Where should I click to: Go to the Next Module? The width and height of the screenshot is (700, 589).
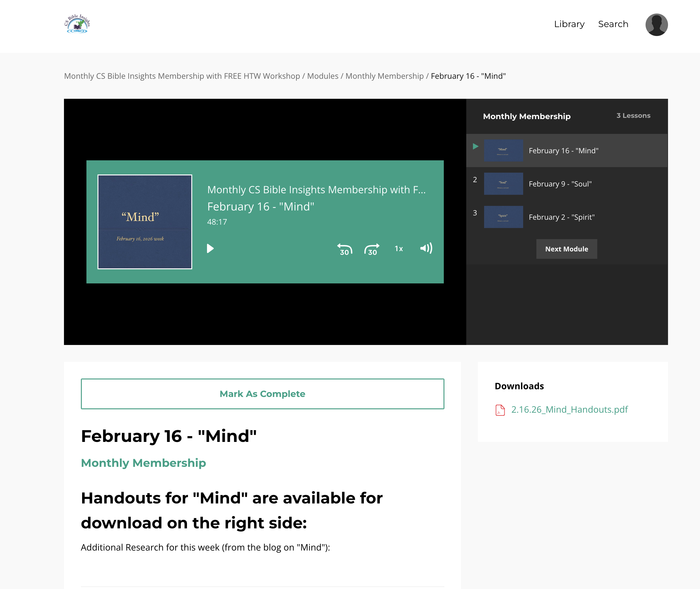[566, 249]
